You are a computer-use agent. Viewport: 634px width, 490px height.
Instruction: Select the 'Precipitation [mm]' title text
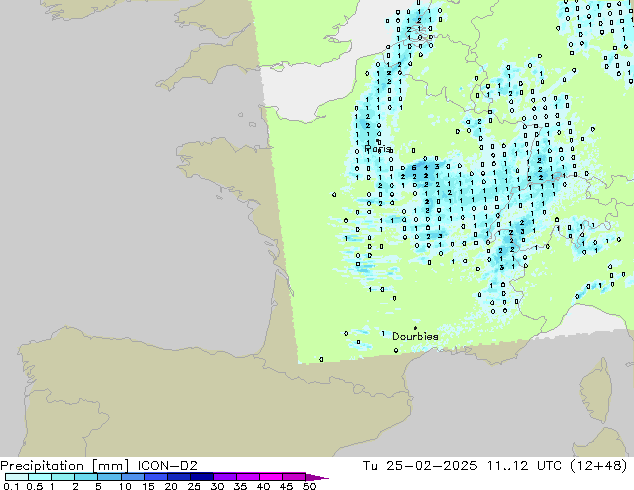tap(65, 466)
